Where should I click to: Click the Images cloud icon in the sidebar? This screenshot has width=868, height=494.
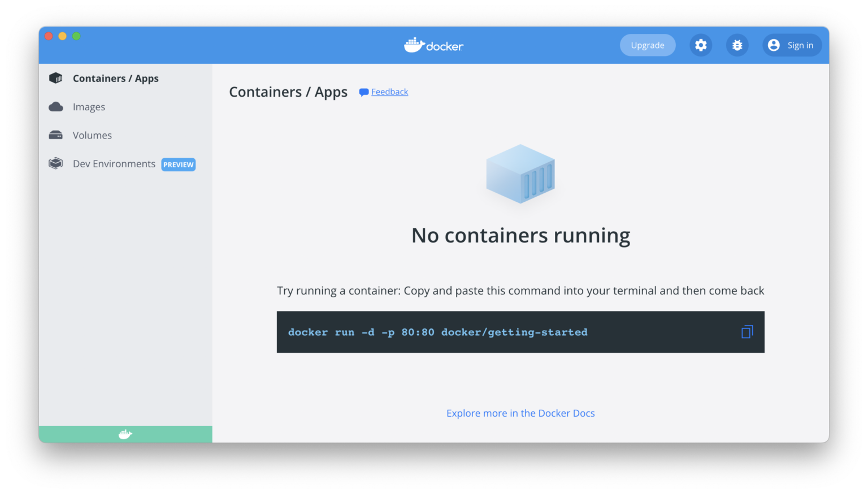56,106
